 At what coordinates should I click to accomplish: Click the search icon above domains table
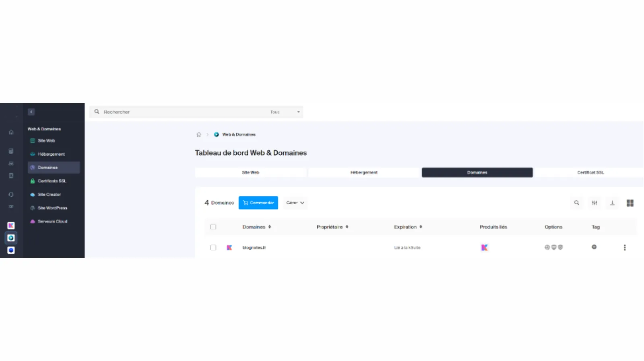pyautogui.click(x=576, y=203)
